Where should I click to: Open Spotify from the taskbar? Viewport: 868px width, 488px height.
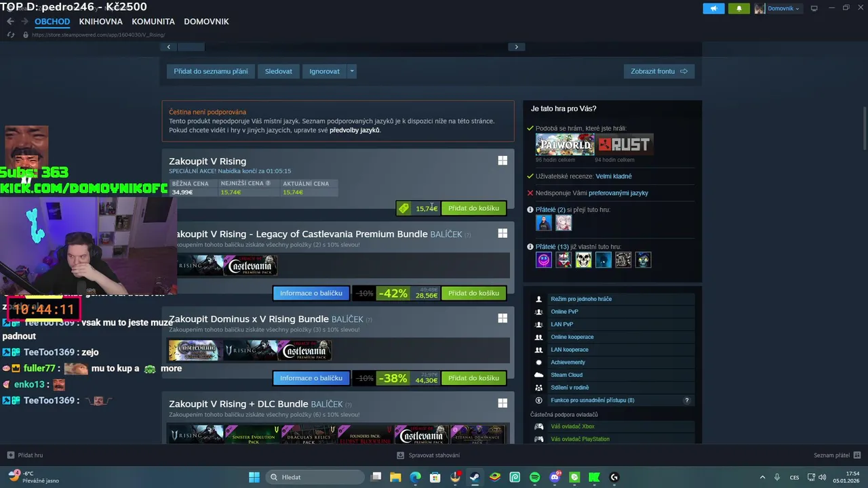point(534,477)
